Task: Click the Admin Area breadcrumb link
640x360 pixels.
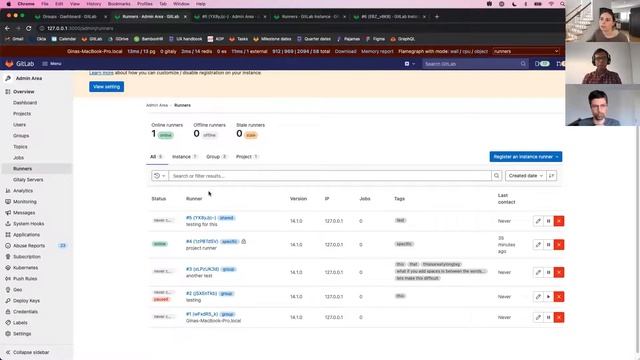Action: click(x=157, y=105)
